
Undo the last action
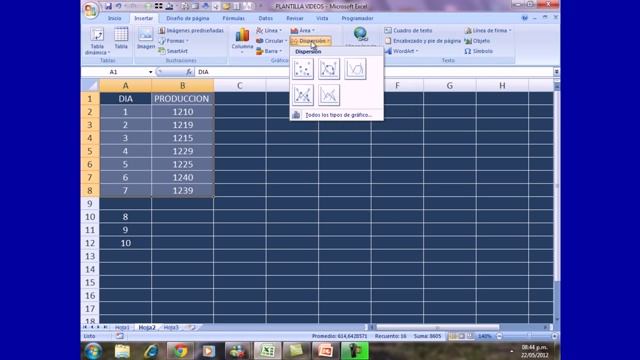(x=118, y=6)
